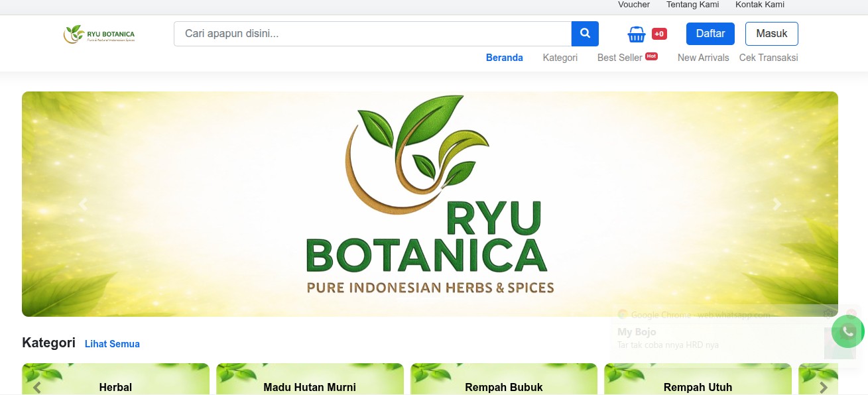Click the Hot badge next to Best Seller

pyautogui.click(x=652, y=56)
